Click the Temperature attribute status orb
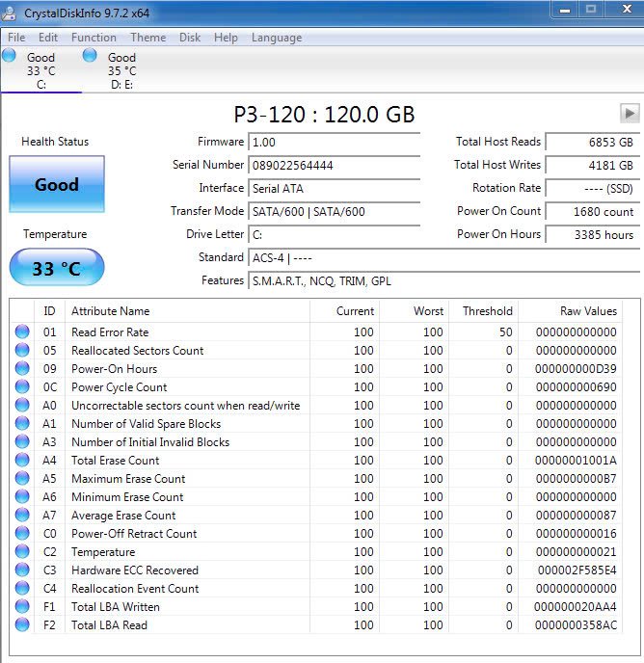This screenshot has width=644, height=663. click(22, 552)
